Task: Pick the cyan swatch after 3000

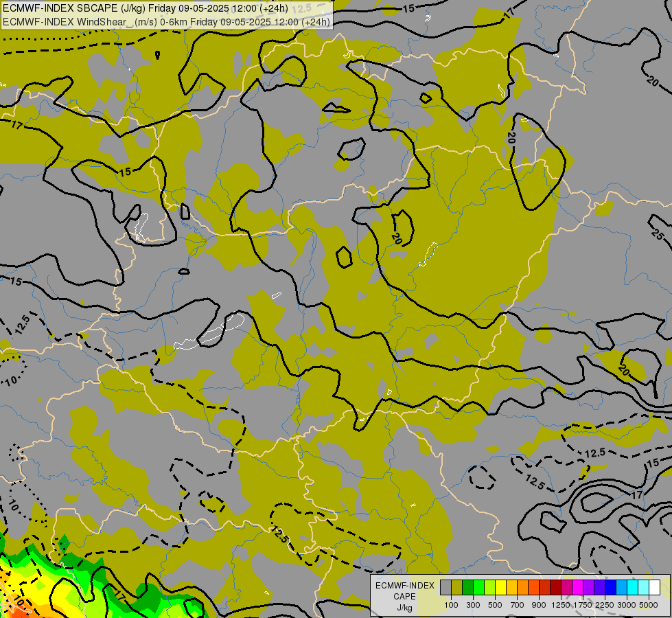Action: coord(633,588)
